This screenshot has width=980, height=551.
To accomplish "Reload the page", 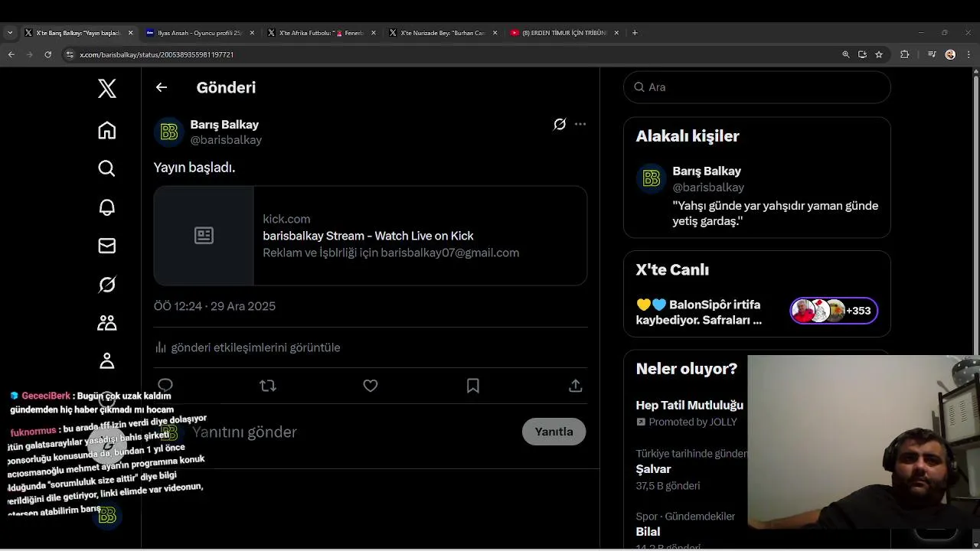I will coord(47,54).
